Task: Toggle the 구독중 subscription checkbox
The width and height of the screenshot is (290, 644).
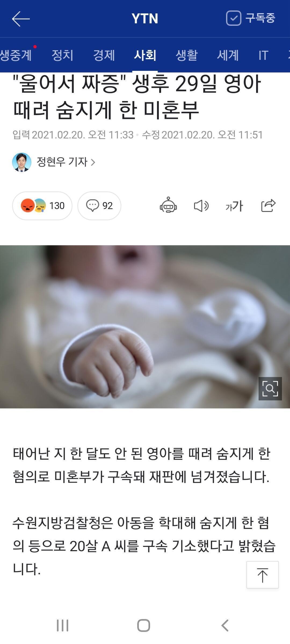Action: pyautogui.click(x=234, y=18)
